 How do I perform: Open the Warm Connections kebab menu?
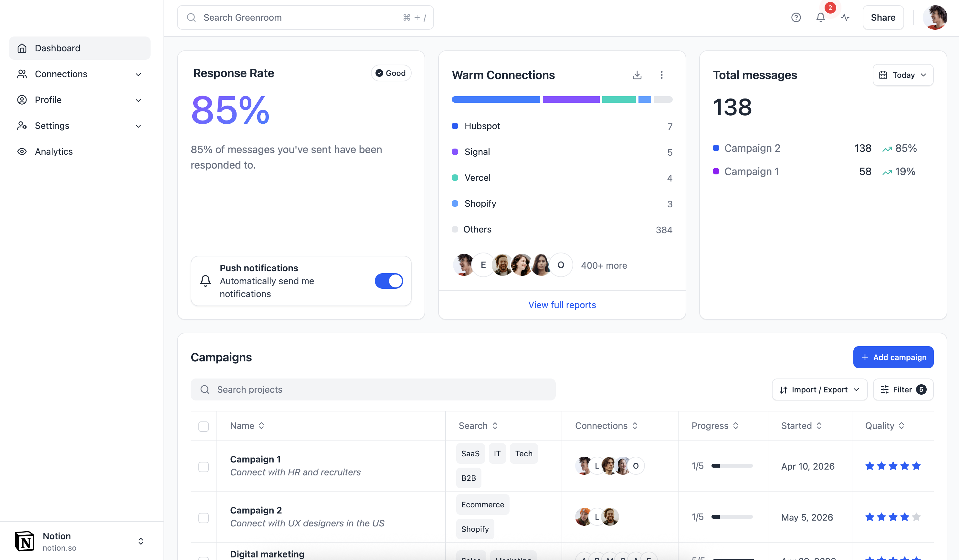pyautogui.click(x=662, y=75)
